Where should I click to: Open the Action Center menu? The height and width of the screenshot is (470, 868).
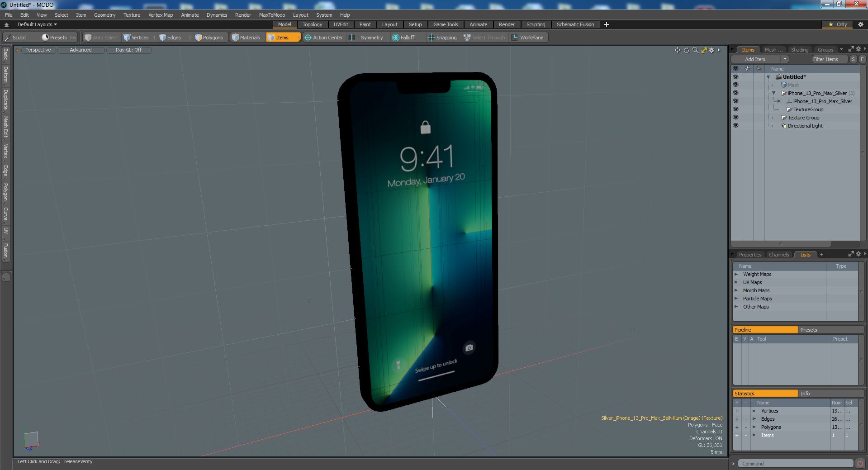click(324, 38)
